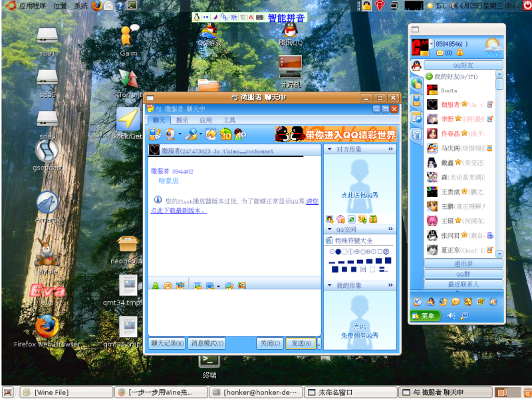Switch to the 聊天 tab
Viewport: 532px width, 399px height.
point(159,120)
